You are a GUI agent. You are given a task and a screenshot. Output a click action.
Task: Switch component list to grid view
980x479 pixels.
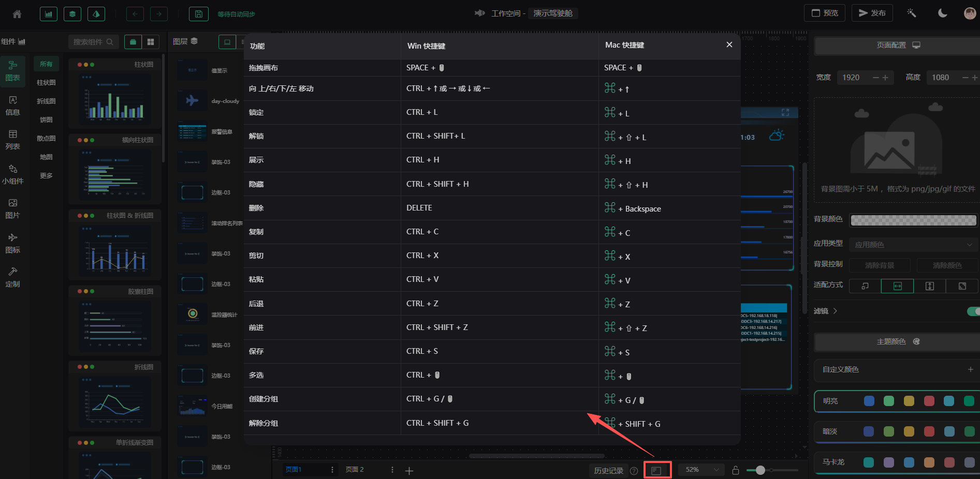click(151, 42)
